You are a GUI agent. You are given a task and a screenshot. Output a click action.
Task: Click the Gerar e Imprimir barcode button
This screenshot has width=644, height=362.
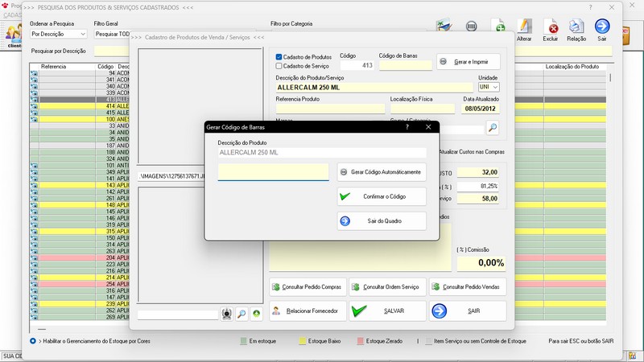(469, 62)
